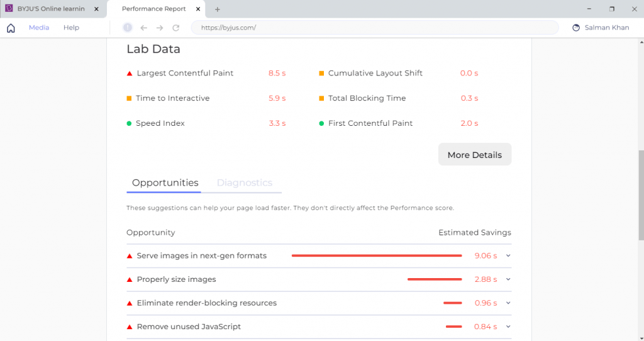Expand Serve images in next-gen formats row
The image size is (644, 341).
pyautogui.click(x=508, y=256)
